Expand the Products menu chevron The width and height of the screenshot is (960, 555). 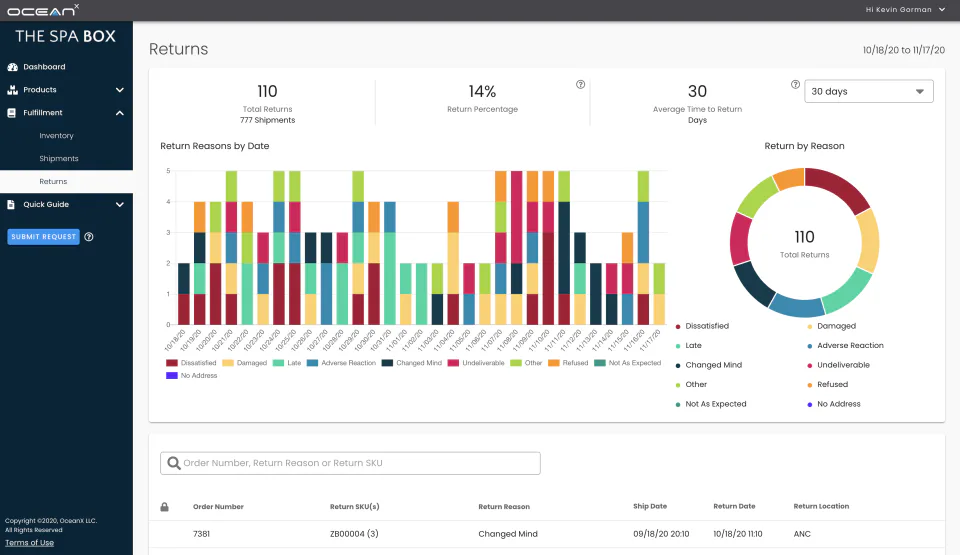(120, 90)
